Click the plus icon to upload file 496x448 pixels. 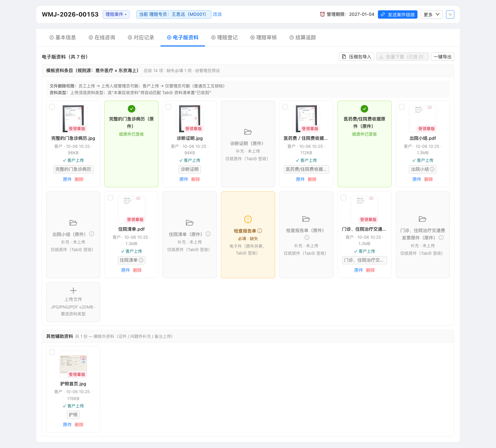point(73,291)
